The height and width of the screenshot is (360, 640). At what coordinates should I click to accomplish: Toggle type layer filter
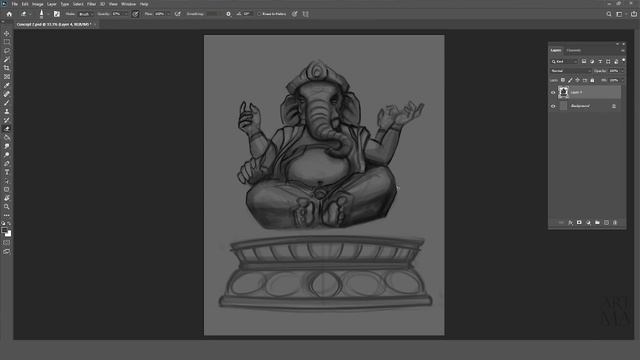click(x=600, y=62)
